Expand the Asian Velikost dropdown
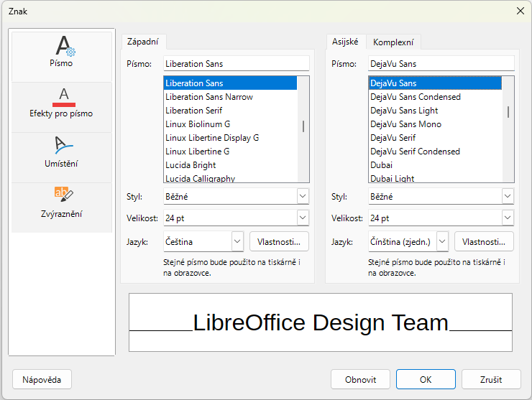Screen dimensions: 532x400 508,218
